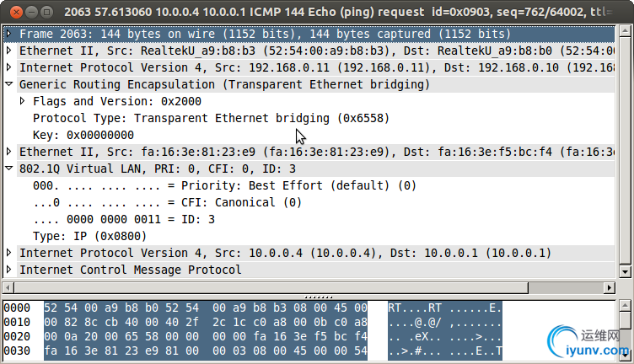Expand Flags and Version 0x2000
Viewport: 634px width, 364px height.
click(x=23, y=101)
